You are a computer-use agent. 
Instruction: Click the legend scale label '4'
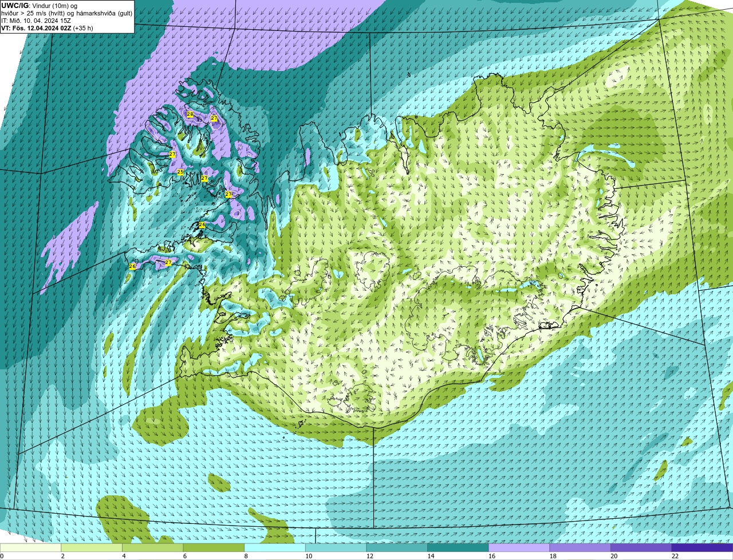tap(124, 556)
